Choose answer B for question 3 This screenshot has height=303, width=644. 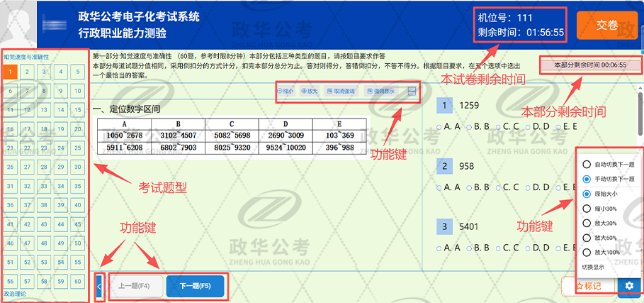(478, 248)
